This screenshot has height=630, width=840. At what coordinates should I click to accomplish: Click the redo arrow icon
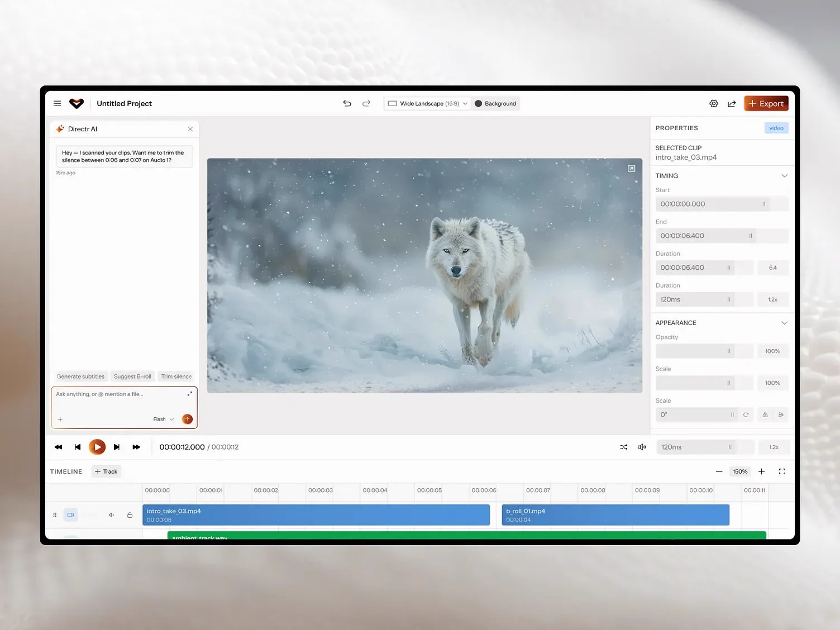366,103
